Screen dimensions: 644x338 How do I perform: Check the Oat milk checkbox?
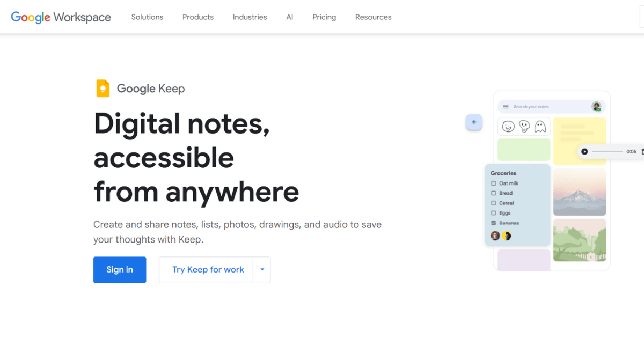(494, 183)
